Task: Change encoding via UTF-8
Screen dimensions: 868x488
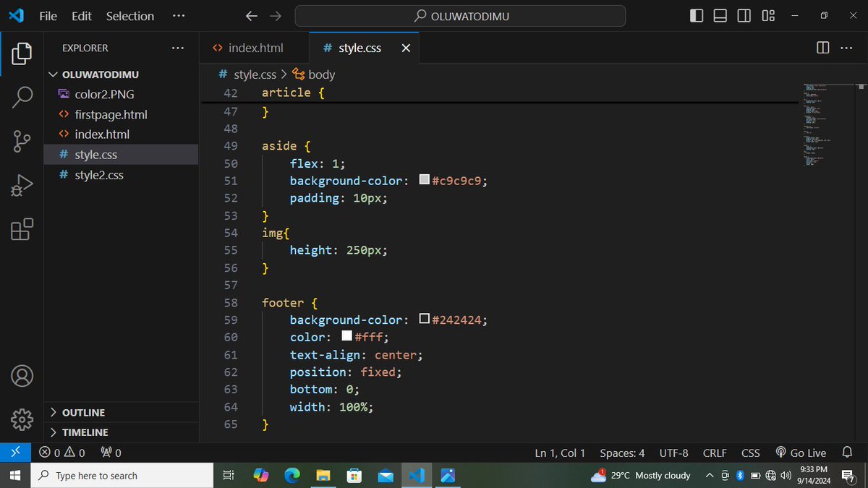Action: (673, 453)
